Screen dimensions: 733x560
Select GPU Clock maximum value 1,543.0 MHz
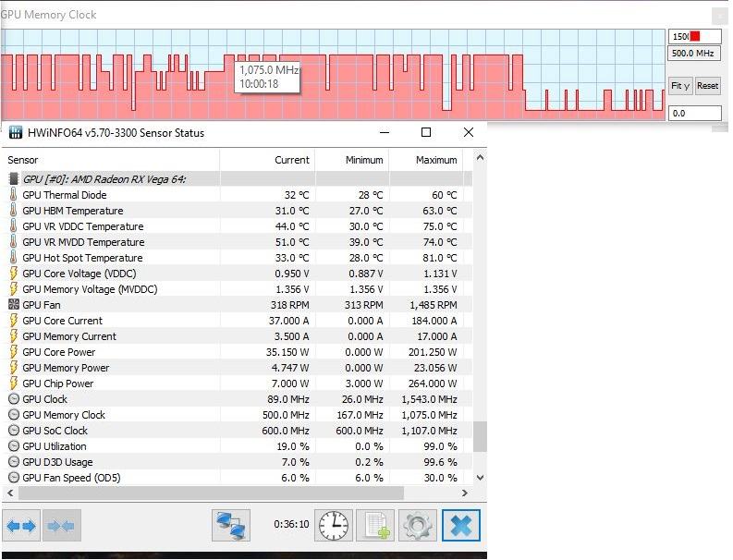[x=429, y=398]
